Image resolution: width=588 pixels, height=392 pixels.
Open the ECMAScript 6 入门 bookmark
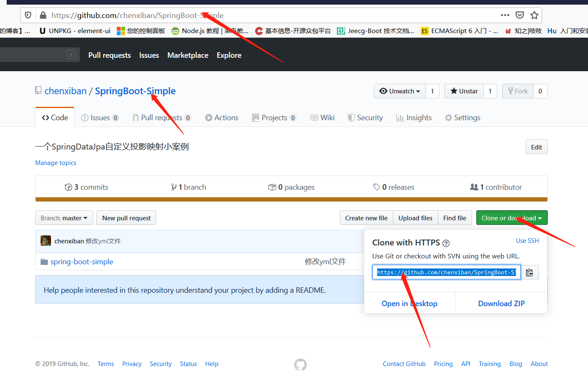coord(460,31)
